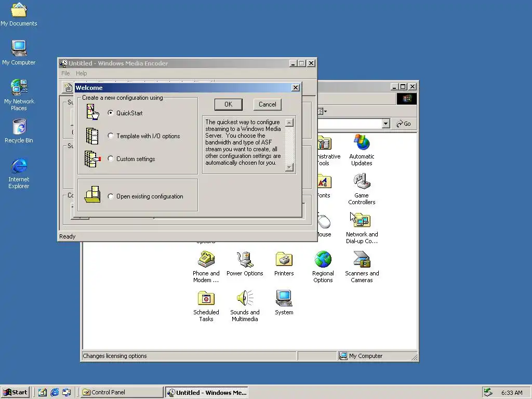Click the My Documents desktop icon

pos(19,14)
